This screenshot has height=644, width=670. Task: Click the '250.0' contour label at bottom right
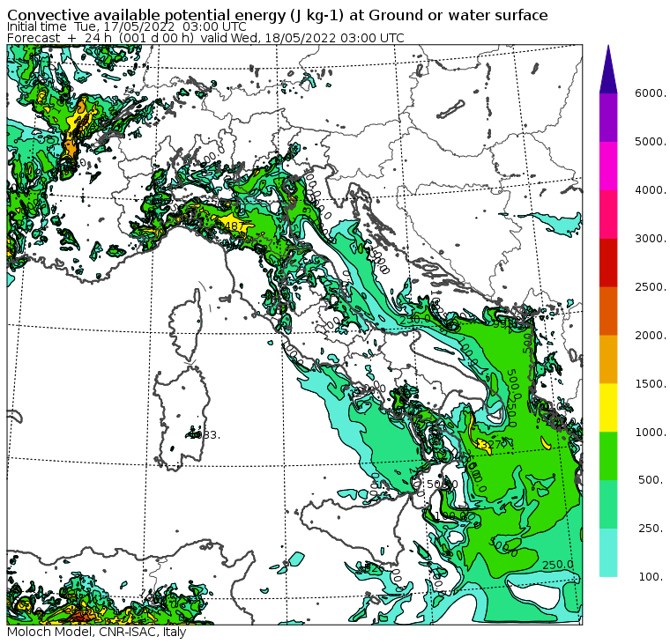coord(558,565)
